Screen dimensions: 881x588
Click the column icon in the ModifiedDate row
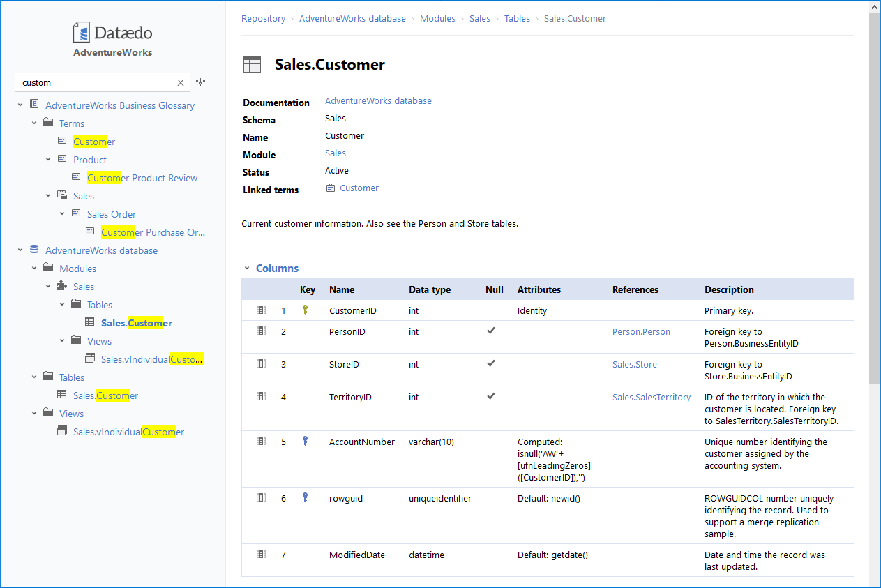[x=262, y=555]
